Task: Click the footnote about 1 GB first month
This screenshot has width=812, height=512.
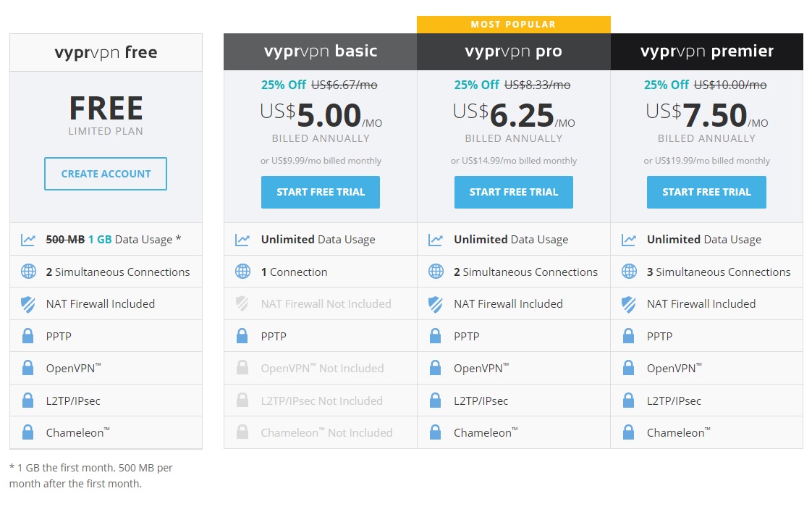Action: (91, 476)
